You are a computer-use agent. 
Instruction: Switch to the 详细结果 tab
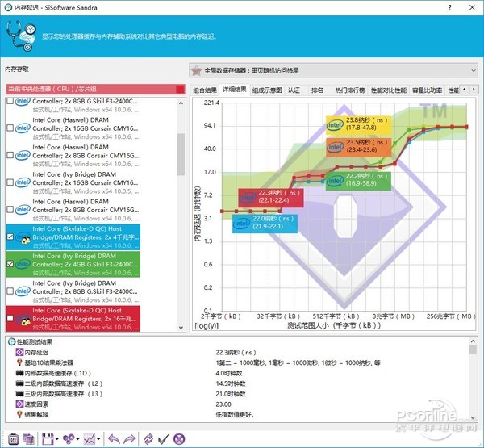(234, 90)
